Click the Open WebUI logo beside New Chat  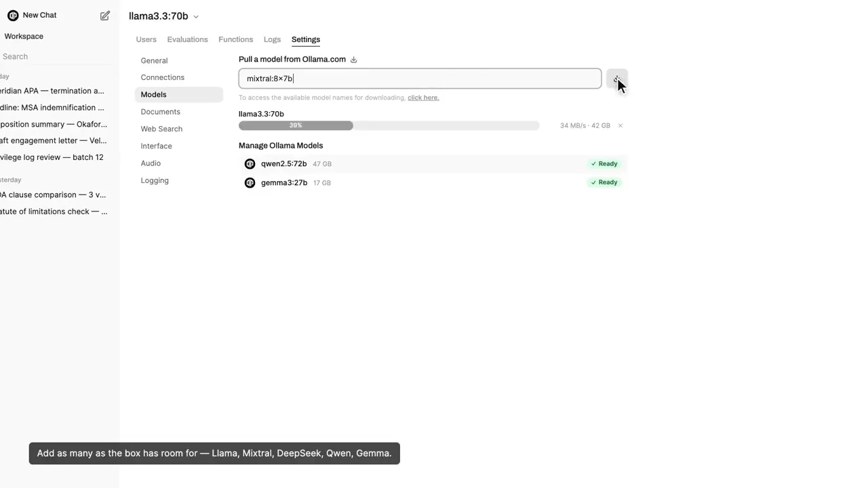click(x=13, y=16)
